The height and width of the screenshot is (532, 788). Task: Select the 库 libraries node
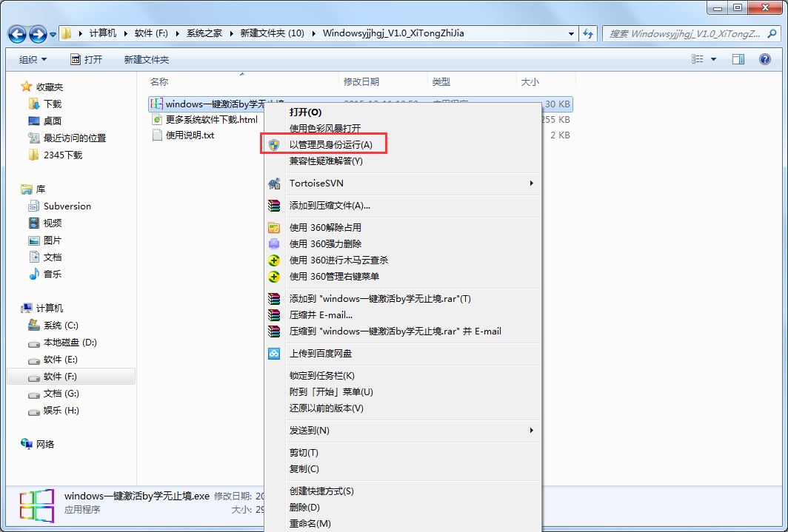[33, 189]
